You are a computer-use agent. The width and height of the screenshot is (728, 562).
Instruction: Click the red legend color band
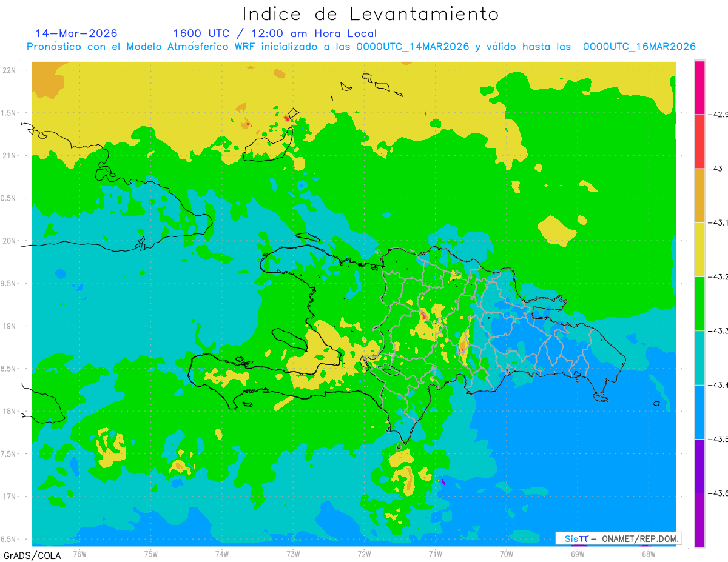coord(699,141)
